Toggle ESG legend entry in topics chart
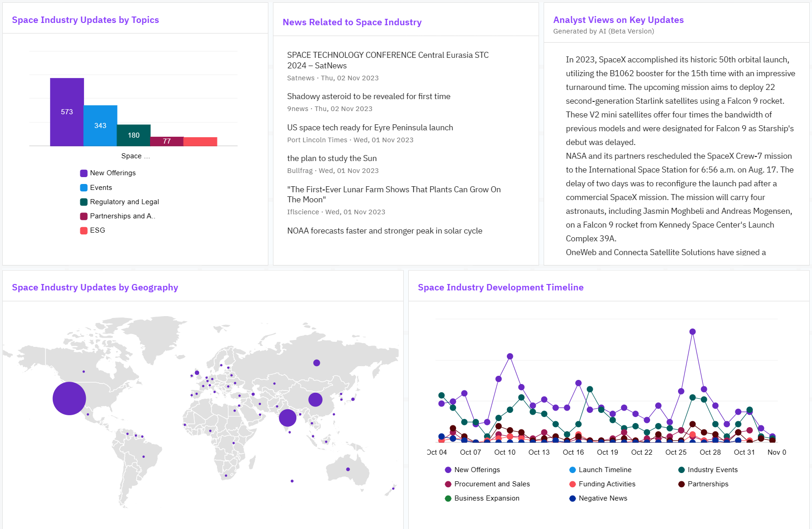The height and width of the screenshot is (529, 812). 93,230
